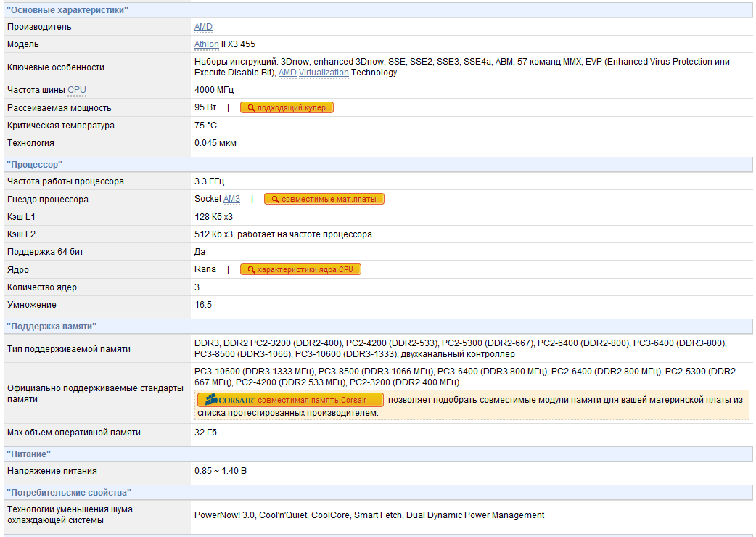The width and height of the screenshot is (756, 537).
Task: View CPU core characteristics button
Action: pos(300,269)
